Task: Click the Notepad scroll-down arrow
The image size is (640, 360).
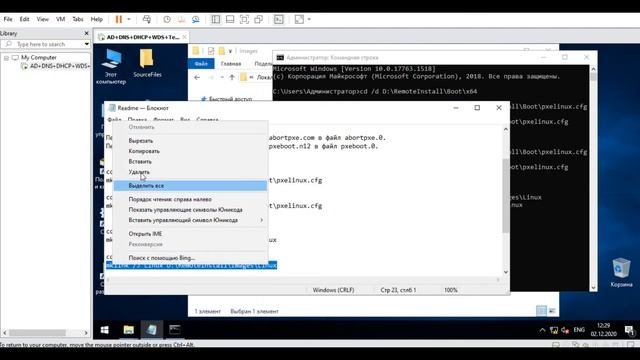Action: (506, 272)
